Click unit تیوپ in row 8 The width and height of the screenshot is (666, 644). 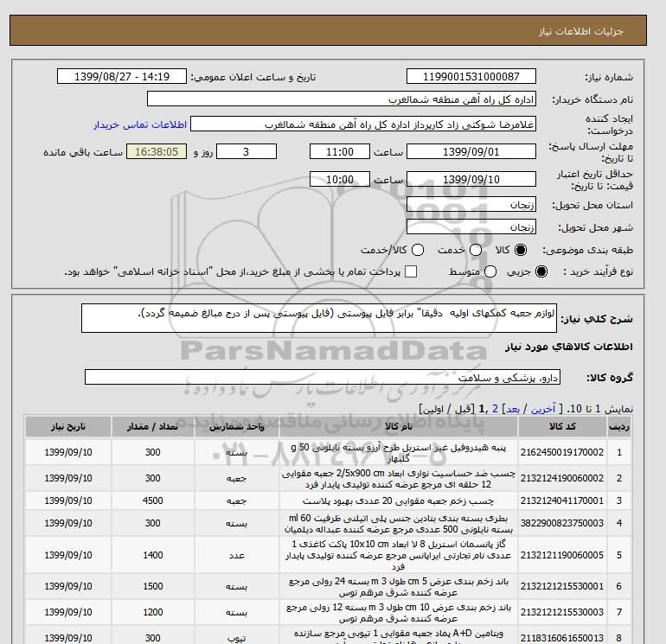pos(237,638)
